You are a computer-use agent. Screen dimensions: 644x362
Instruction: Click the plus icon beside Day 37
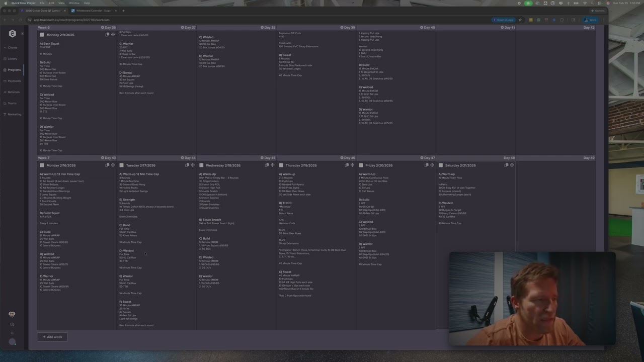point(183,28)
